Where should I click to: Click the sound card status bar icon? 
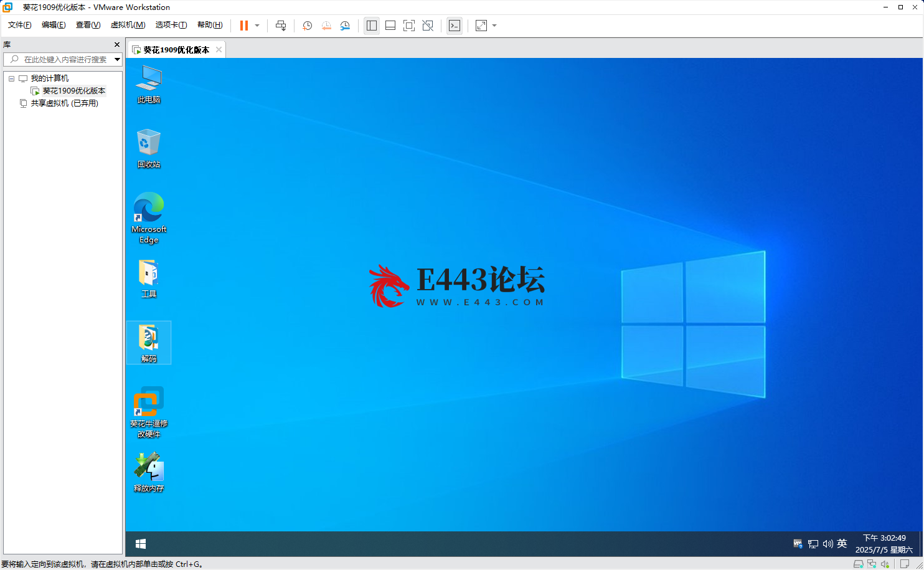(885, 564)
